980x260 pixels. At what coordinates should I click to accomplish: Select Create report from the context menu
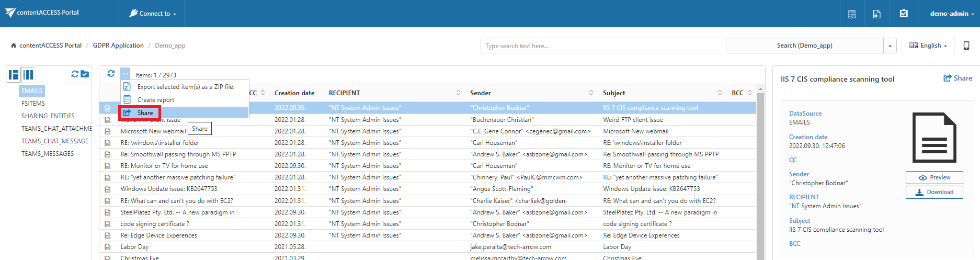coord(156,100)
